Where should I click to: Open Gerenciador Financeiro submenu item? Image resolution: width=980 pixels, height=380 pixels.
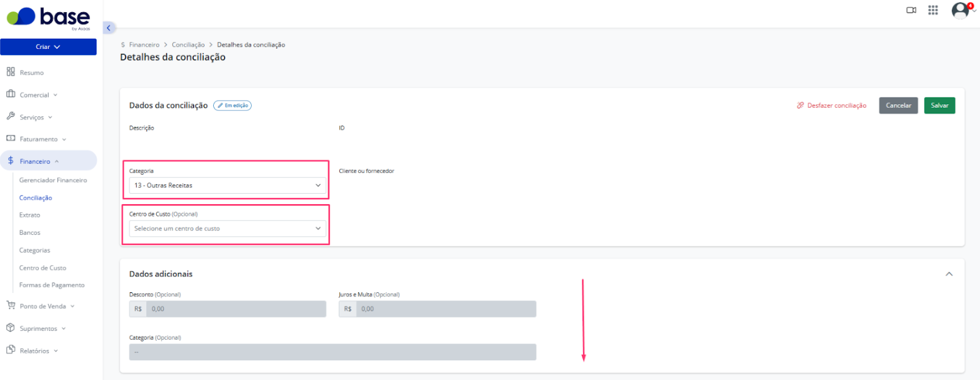53,180
